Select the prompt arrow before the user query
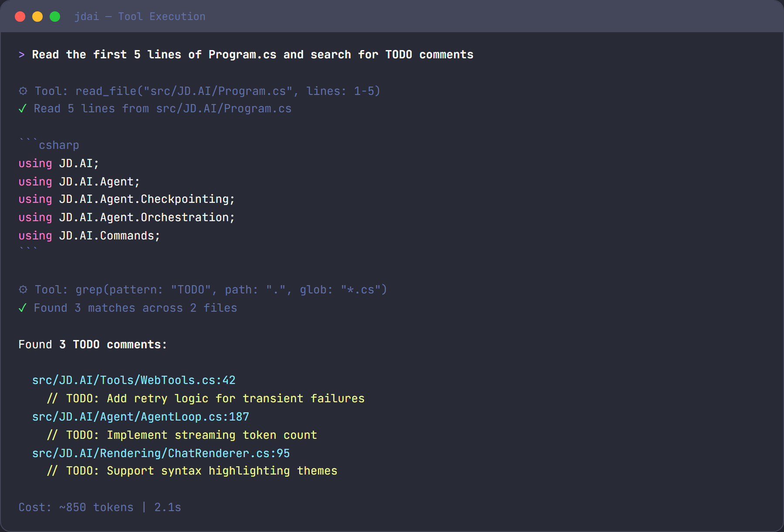 point(21,54)
